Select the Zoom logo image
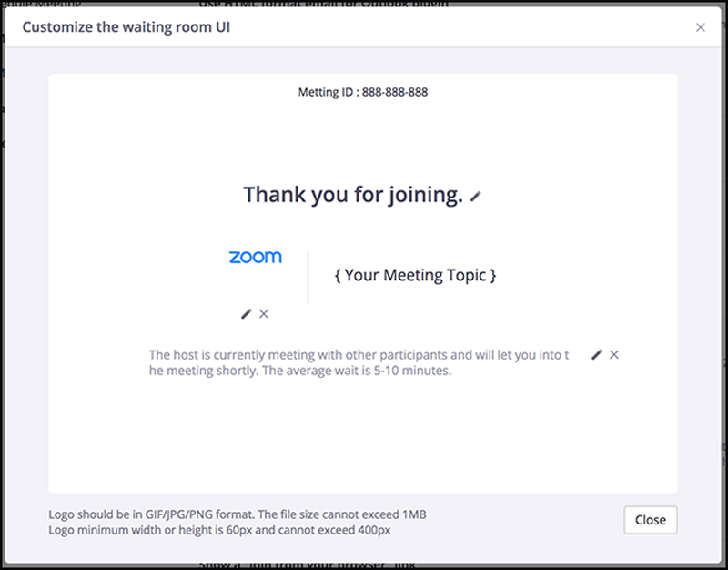The width and height of the screenshot is (728, 570). (x=255, y=257)
